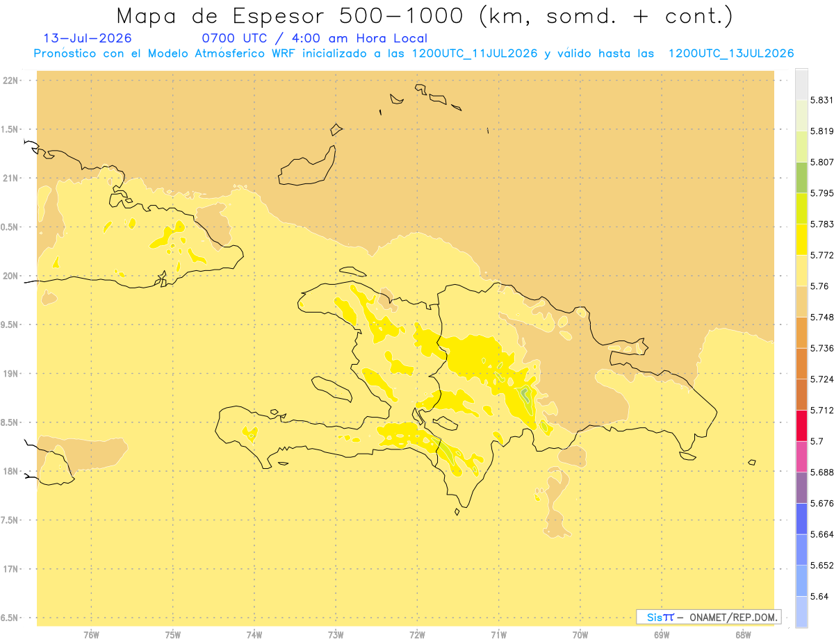The height and width of the screenshot is (644, 834).
Task: Click the green legend swatch between 5.795 and 5.807
Action: point(801,177)
